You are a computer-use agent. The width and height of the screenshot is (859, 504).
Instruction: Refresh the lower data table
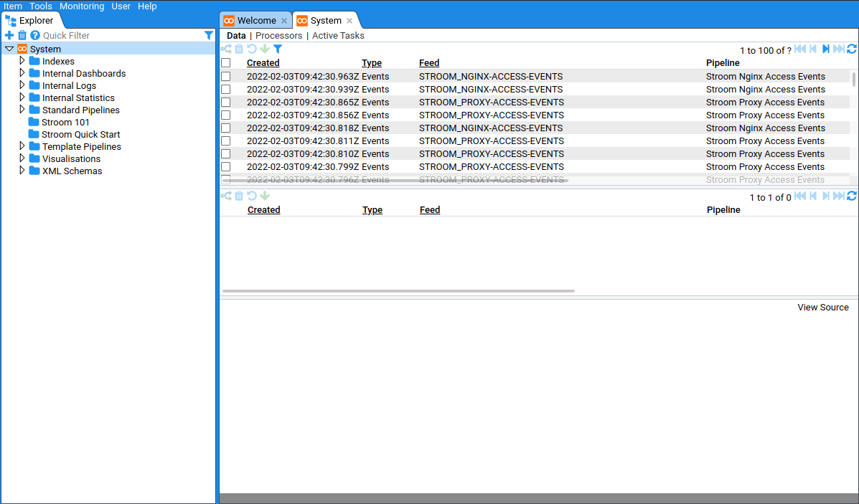click(x=852, y=196)
